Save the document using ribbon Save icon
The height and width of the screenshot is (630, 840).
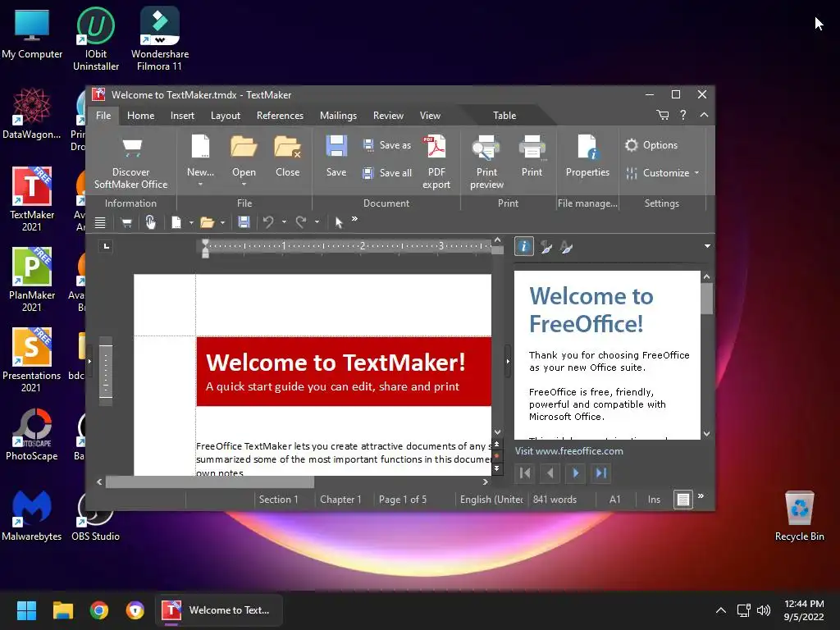tap(336, 147)
